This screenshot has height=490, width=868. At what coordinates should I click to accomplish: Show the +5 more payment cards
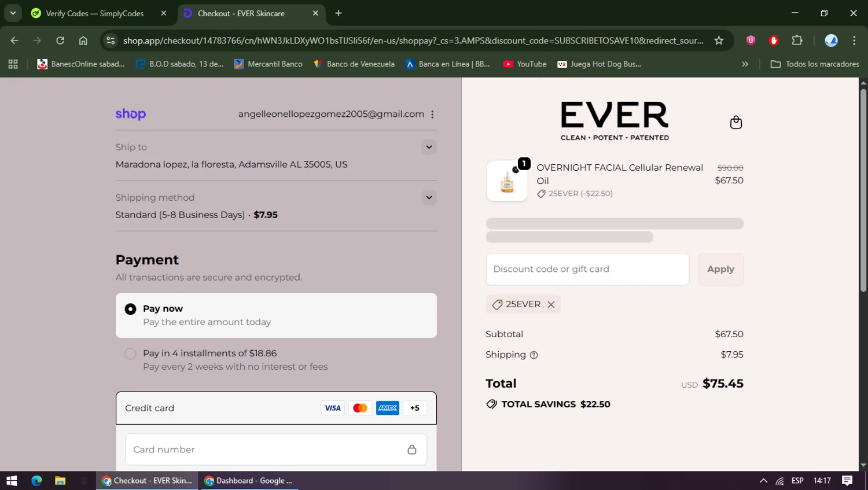tap(415, 408)
